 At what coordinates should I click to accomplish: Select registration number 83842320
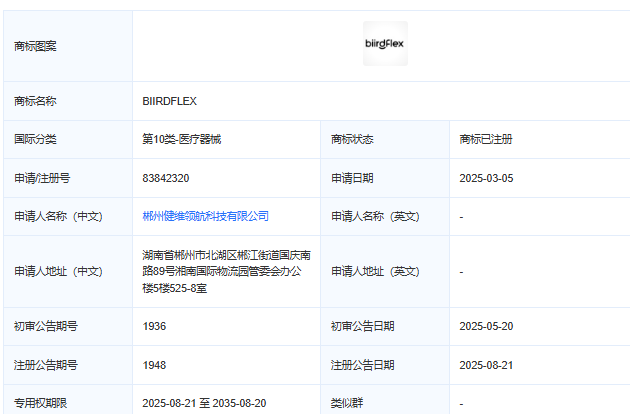[166, 178]
